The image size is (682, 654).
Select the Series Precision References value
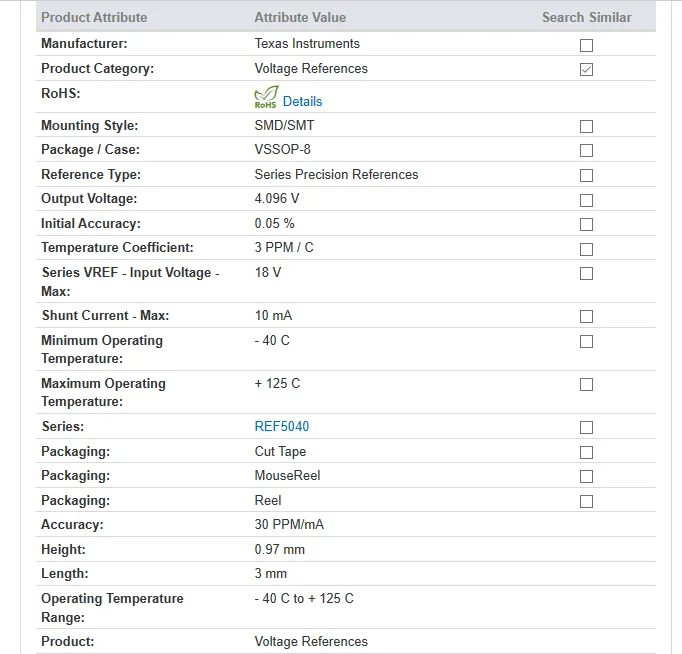tap(336, 174)
